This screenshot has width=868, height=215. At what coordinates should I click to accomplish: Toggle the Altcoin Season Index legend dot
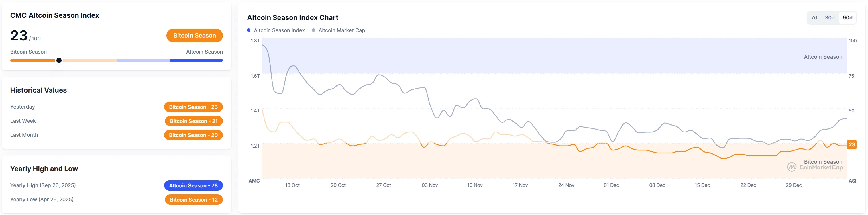point(249,30)
